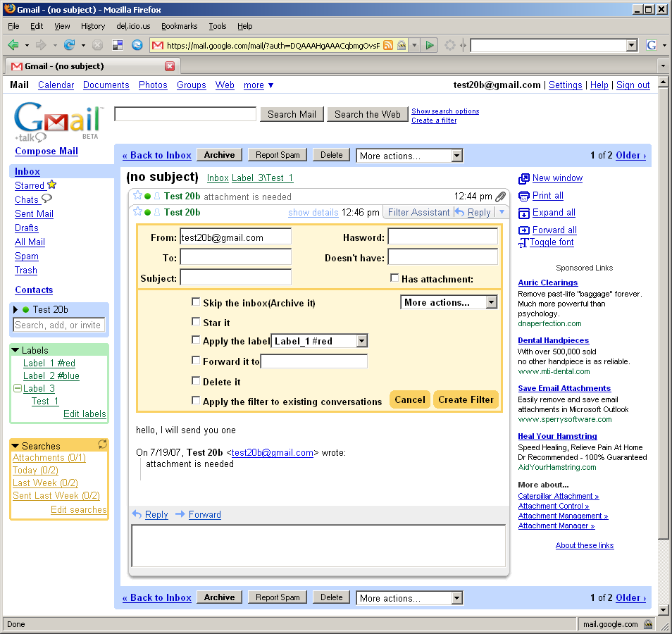672x634 pixels.
Task: Expand the Test 20b chat status triangle
Action: tap(15, 309)
